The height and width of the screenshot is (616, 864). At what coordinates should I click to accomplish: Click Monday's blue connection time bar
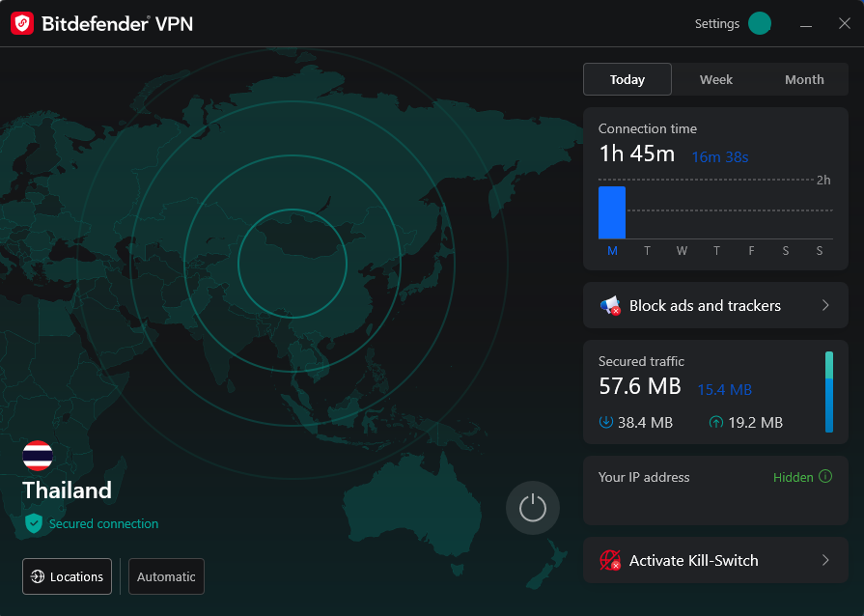[x=612, y=212]
